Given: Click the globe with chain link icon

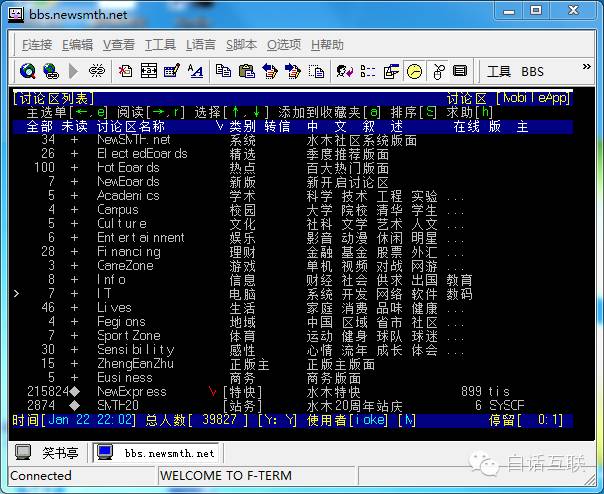Looking at the screenshot, I should pos(50,71).
